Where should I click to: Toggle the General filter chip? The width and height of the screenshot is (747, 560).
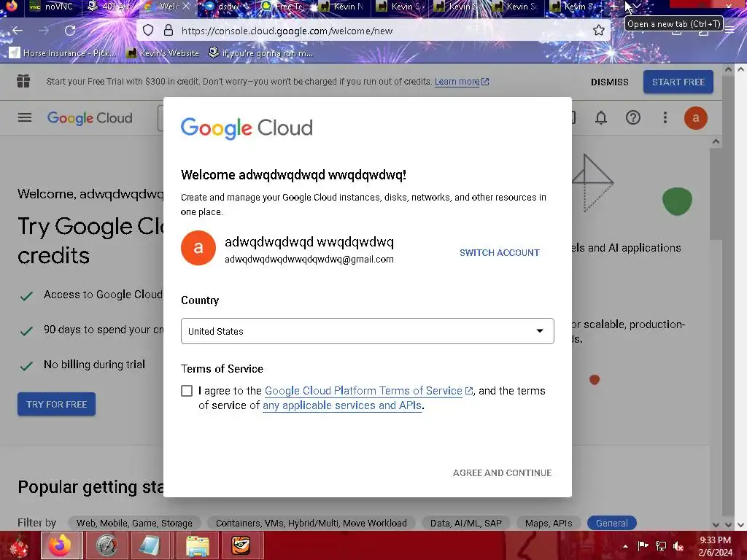coord(612,523)
